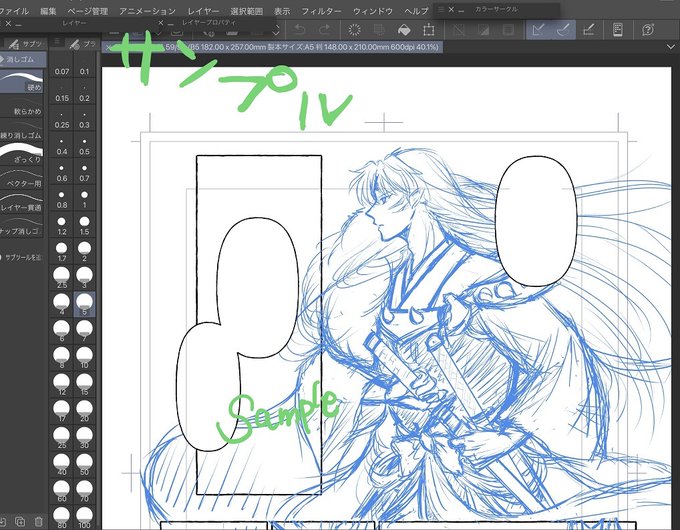Pick brush size 15

pyautogui.click(x=85, y=384)
